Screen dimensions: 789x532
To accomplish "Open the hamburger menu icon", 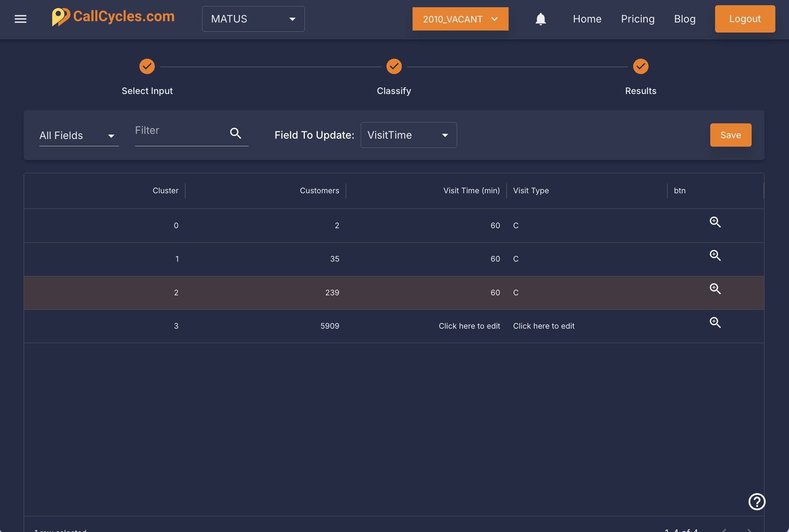I will tap(20, 19).
